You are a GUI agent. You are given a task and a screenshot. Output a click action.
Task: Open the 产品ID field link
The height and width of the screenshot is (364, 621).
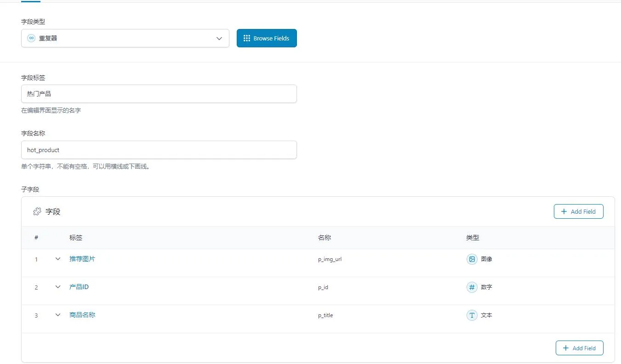pos(79,287)
